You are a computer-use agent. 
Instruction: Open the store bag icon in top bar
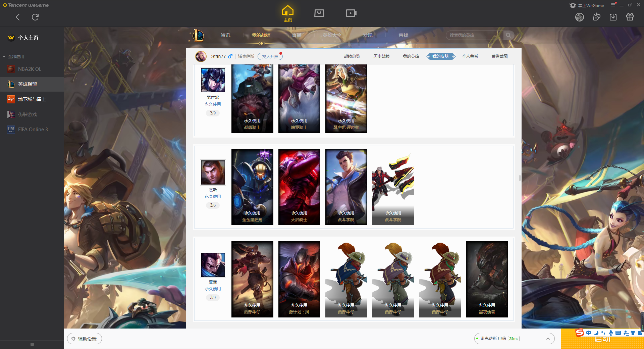319,13
